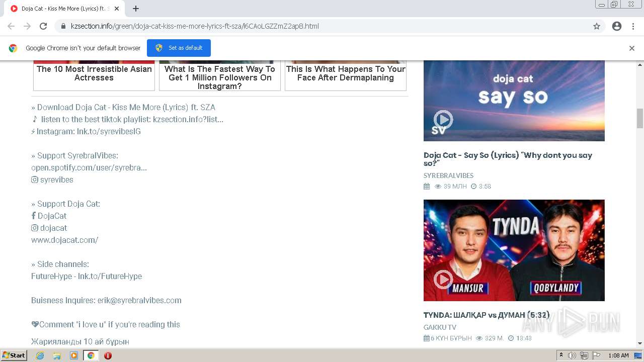644x362 pixels.
Task: Click the network tray icon
Action: 584,355
